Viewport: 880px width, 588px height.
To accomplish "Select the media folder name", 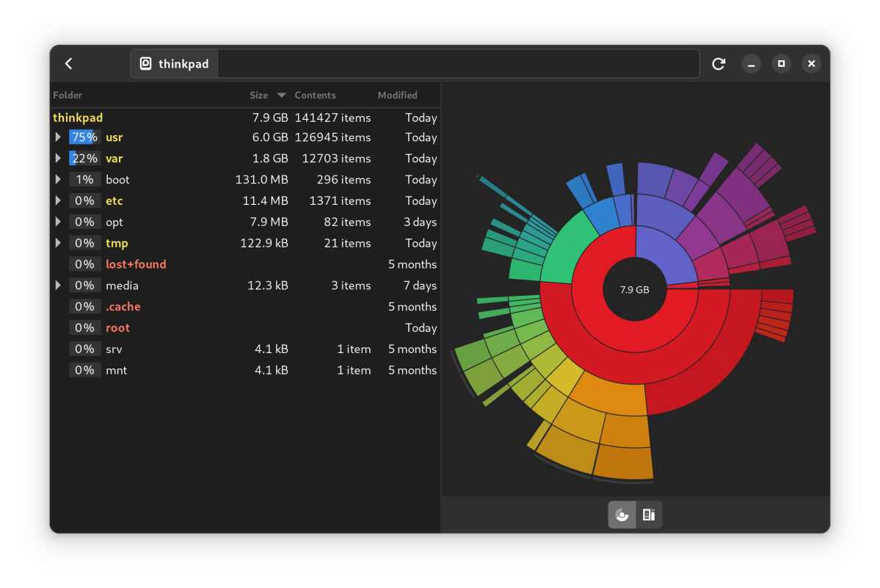I will 122,286.
